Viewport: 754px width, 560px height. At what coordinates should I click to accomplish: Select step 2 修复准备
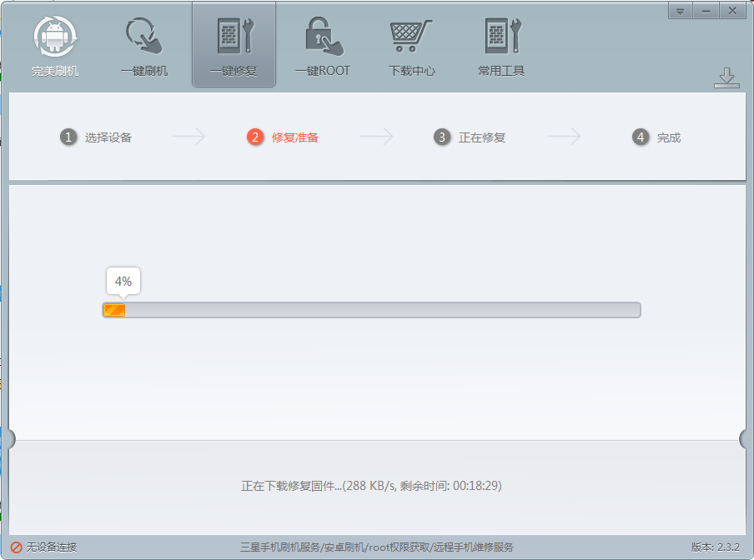283,137
